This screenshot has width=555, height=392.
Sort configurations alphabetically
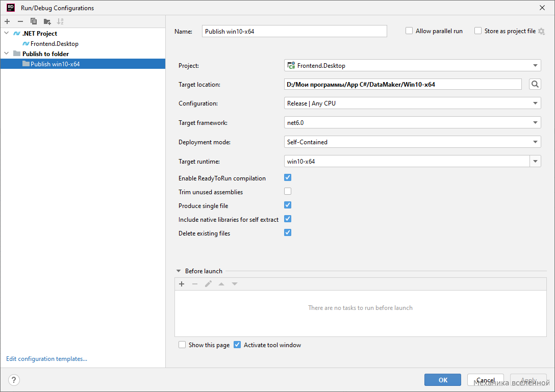coord(60,21)
